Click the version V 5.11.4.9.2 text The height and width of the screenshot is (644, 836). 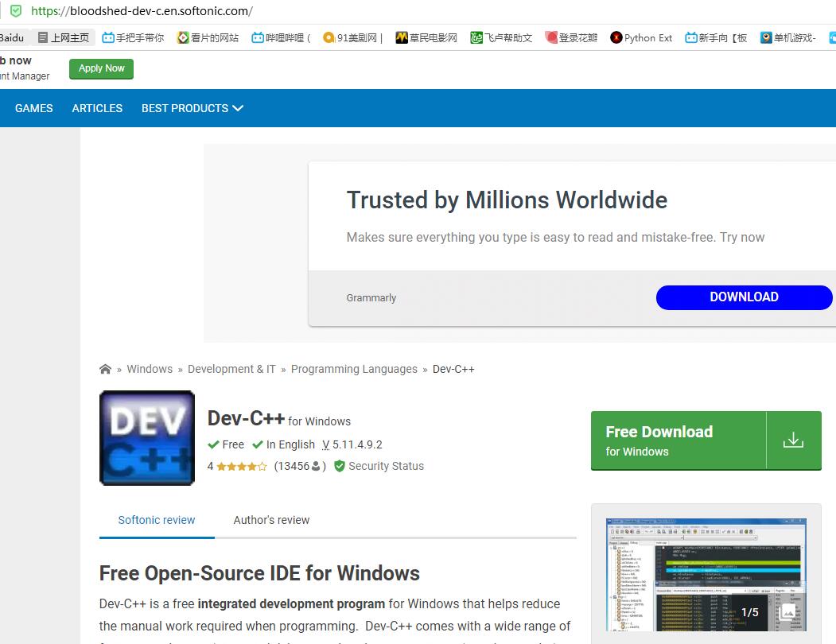click(x=352, y=444)
